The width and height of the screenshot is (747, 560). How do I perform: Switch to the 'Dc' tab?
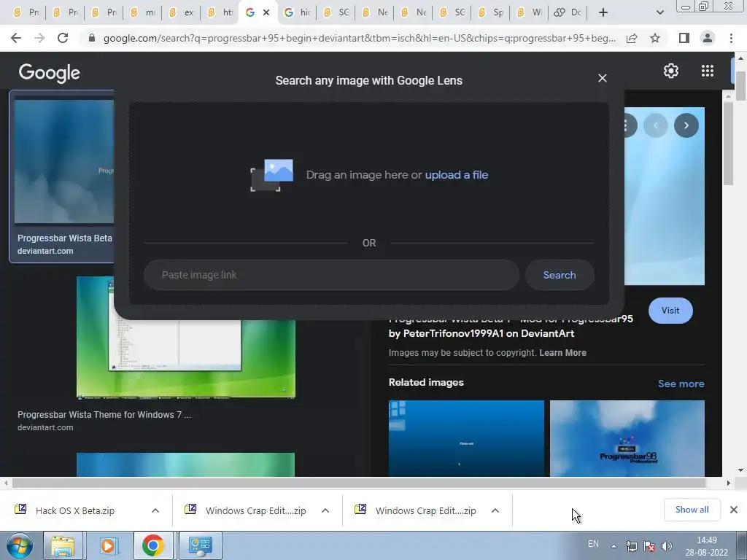coord(567,12)
